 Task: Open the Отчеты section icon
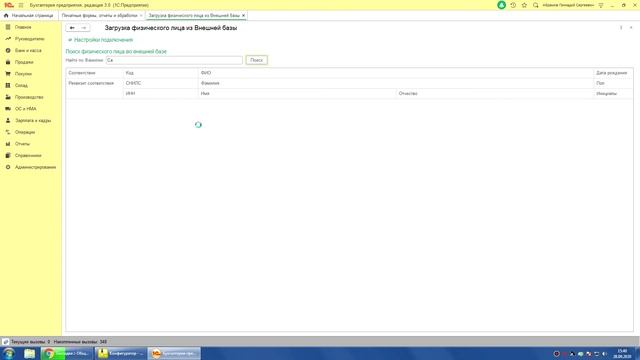coord(8,144)
